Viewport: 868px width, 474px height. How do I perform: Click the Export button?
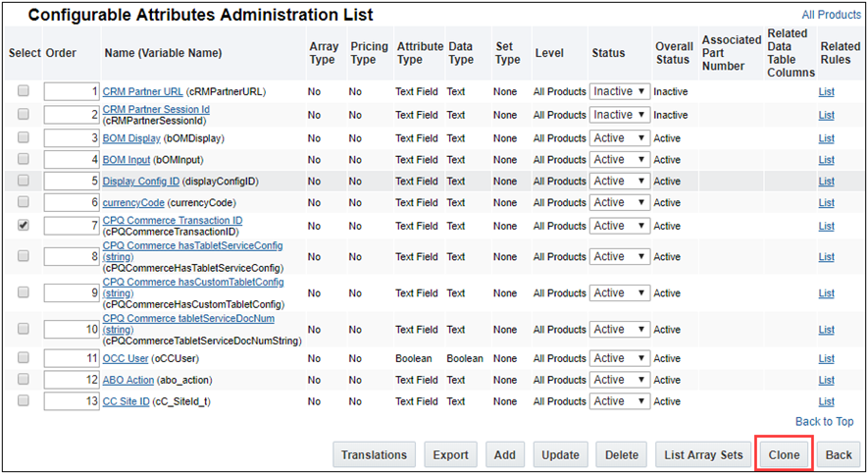[x=450, y=454]
